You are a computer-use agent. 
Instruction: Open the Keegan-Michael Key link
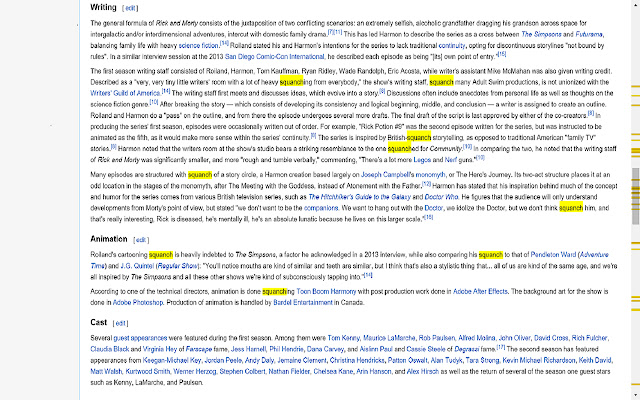(x=172, y=360)
